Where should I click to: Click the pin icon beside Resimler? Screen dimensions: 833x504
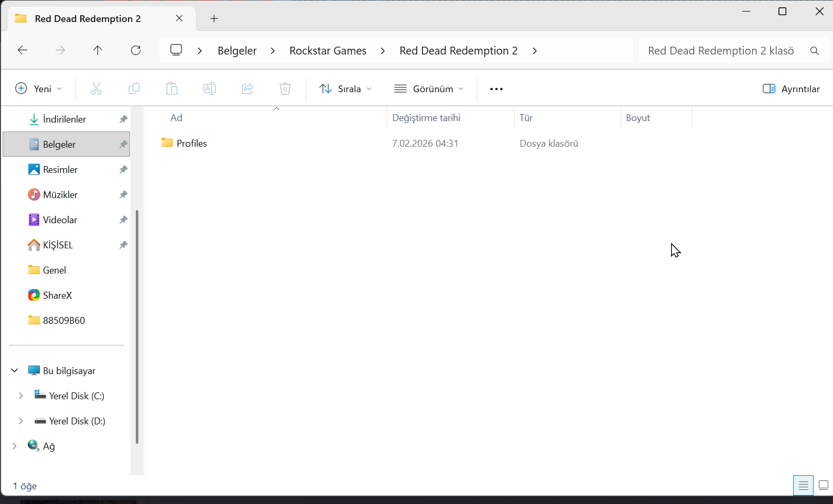tap(123, 170)
